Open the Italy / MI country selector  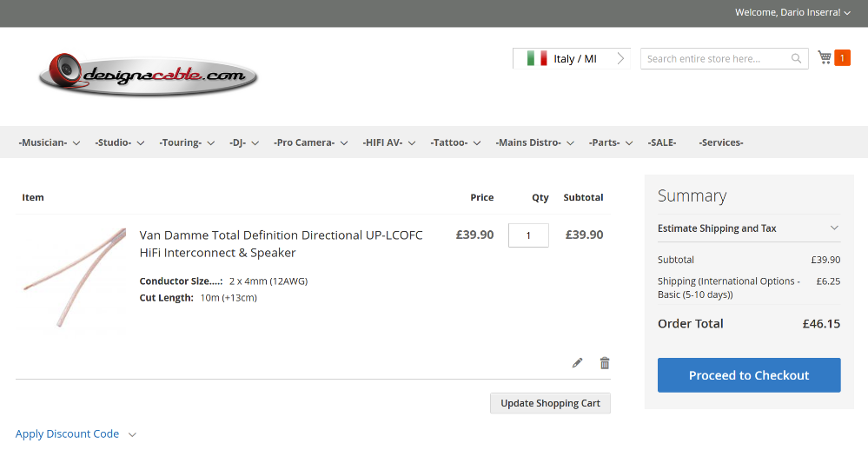(x=572, y=59)
